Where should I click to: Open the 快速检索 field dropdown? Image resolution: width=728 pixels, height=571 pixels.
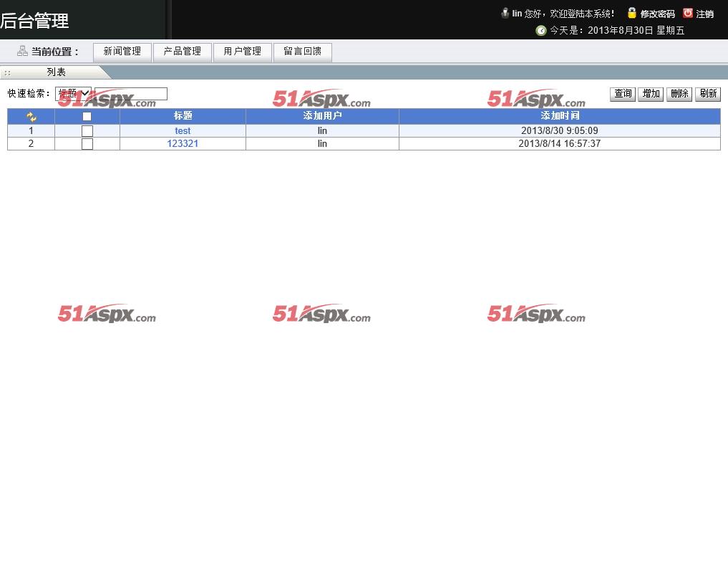73,93
